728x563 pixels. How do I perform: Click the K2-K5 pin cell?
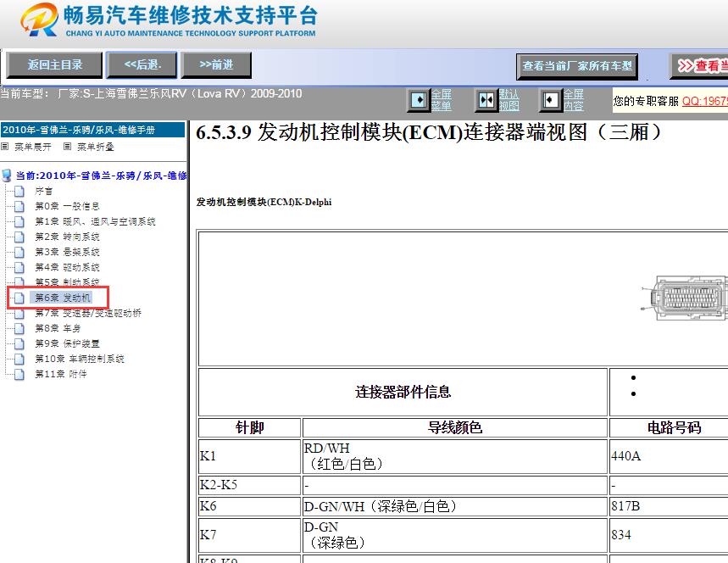point(250,485)
